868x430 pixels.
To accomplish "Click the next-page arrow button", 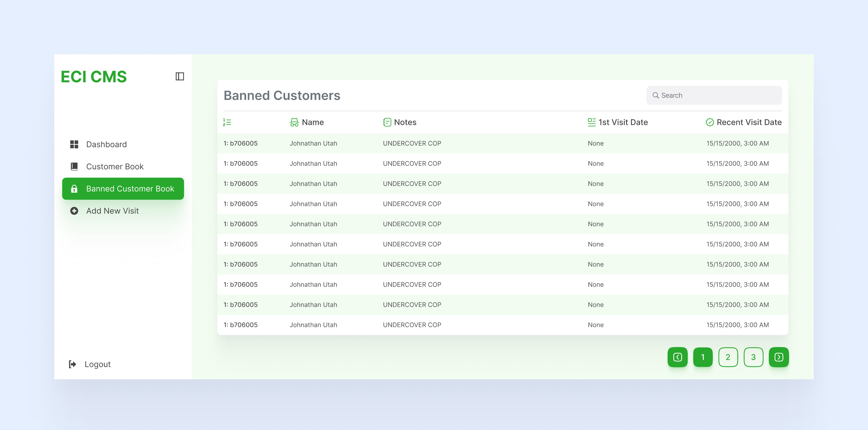I will 779,357.
